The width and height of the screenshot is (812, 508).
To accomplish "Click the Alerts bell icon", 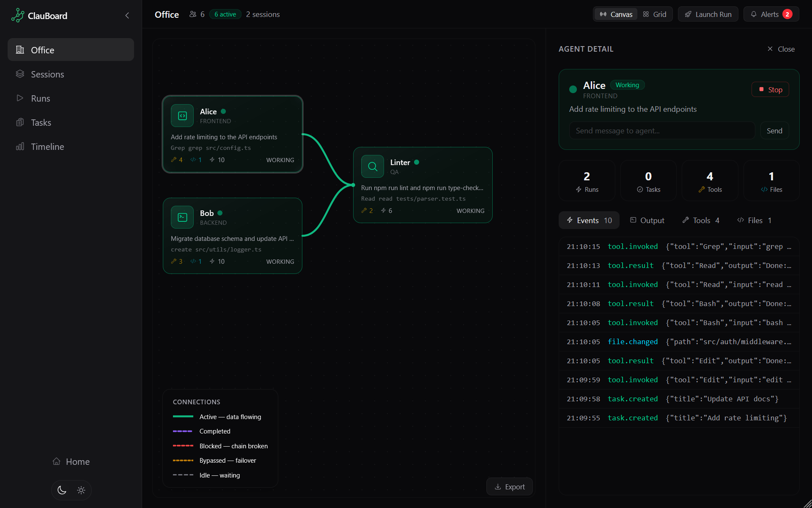I will click(754, 14).
